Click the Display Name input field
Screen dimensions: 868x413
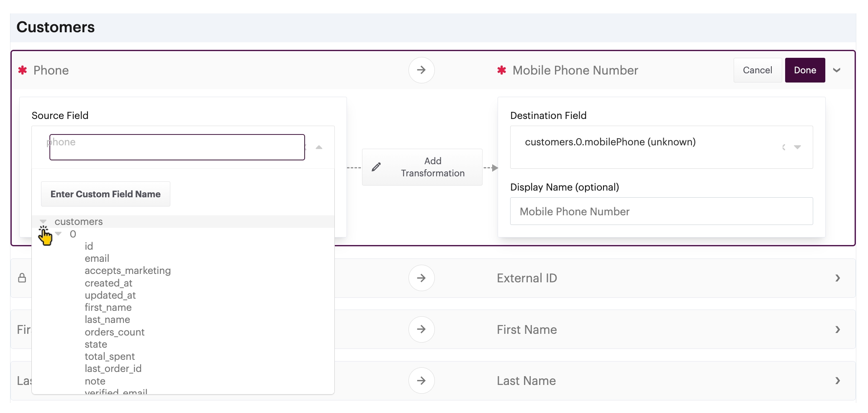coord(661,212)
